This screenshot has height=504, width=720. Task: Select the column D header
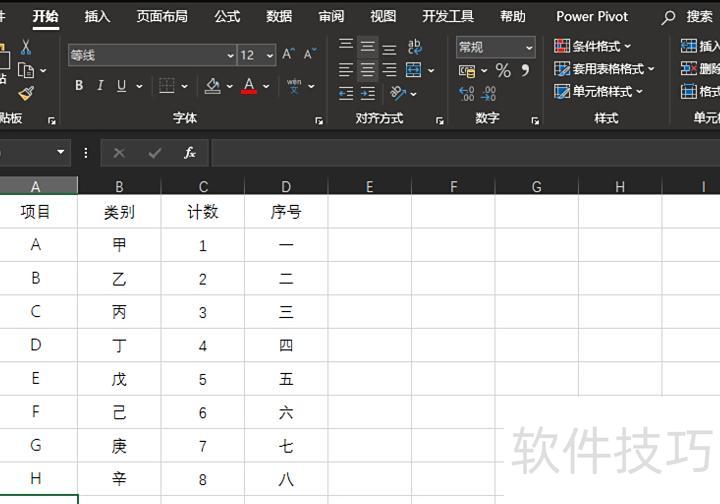click(x=286, y=186)
